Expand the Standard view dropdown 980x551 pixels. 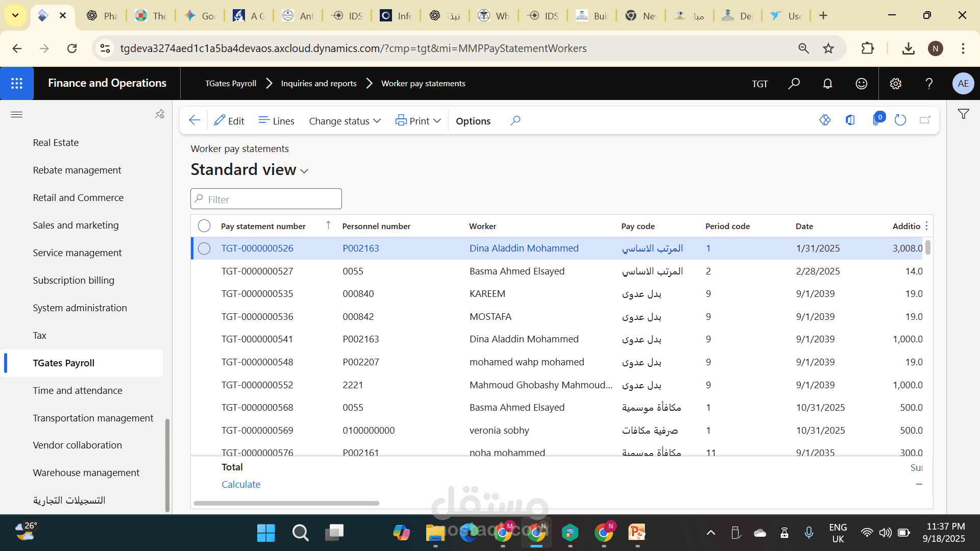[304, 171]
